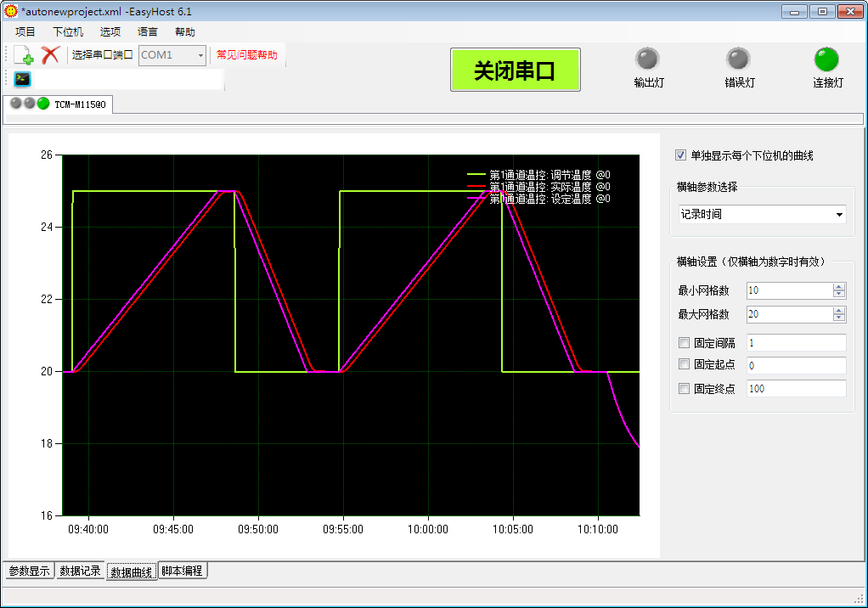This screenshot has height=608, width=868.
Task: Open the terminal console icon
Action: 22,79
